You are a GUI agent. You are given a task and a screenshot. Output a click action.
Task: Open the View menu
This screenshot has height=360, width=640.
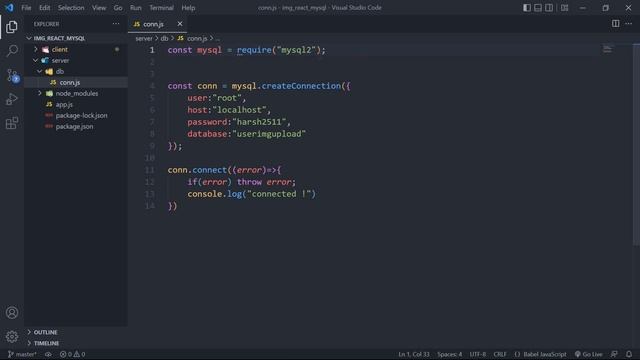click(99, 8)
